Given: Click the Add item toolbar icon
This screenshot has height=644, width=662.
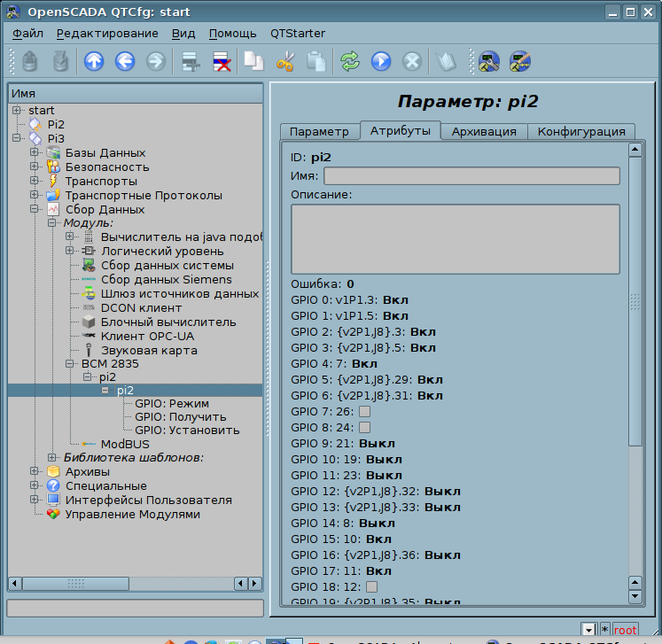Looking at the screenshot, I should (189, 61).
